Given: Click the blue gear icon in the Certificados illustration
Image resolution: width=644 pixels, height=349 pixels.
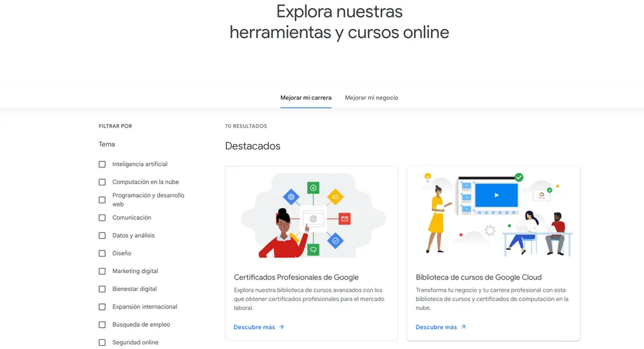Looking at the screenshot, I should [x=291, y=196].
